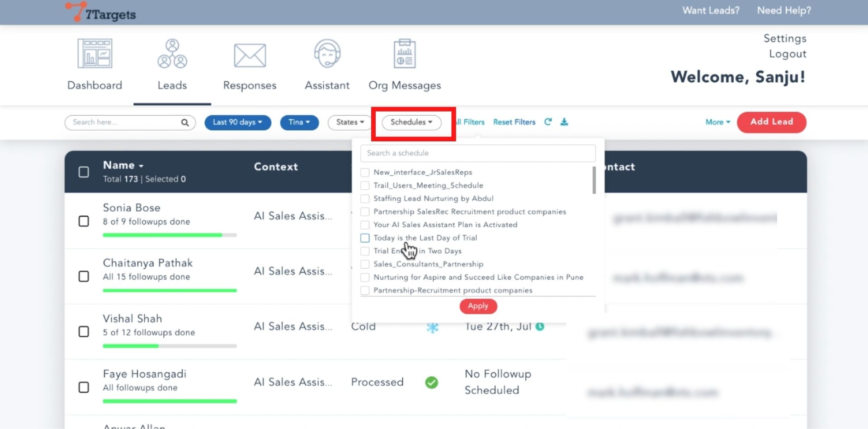Check the Sonia Bose lead checkbox

tap(84, 221)
